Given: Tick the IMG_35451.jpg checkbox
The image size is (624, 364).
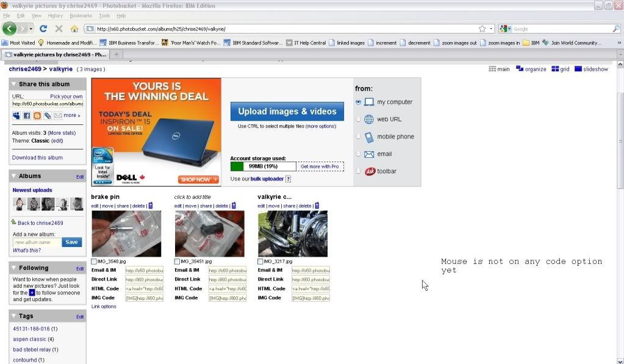Looking at the screenshot, I should click(x=177, y=262).
